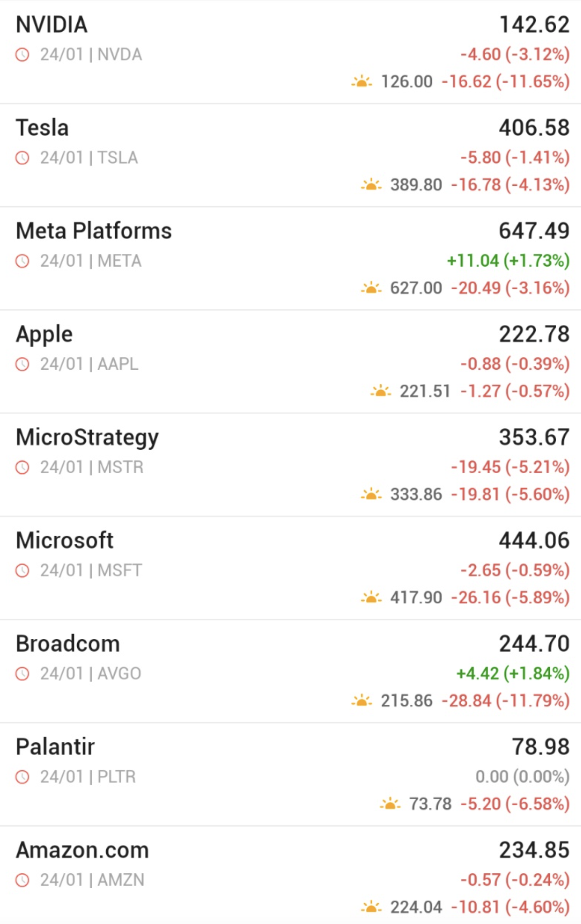Tap the clock icon beside AMZN ticker

tap(22, 880)
